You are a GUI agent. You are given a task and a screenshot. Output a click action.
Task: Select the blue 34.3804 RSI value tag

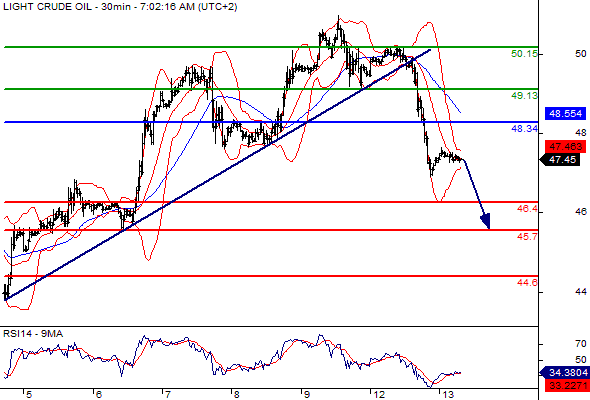tap(566, 373)
